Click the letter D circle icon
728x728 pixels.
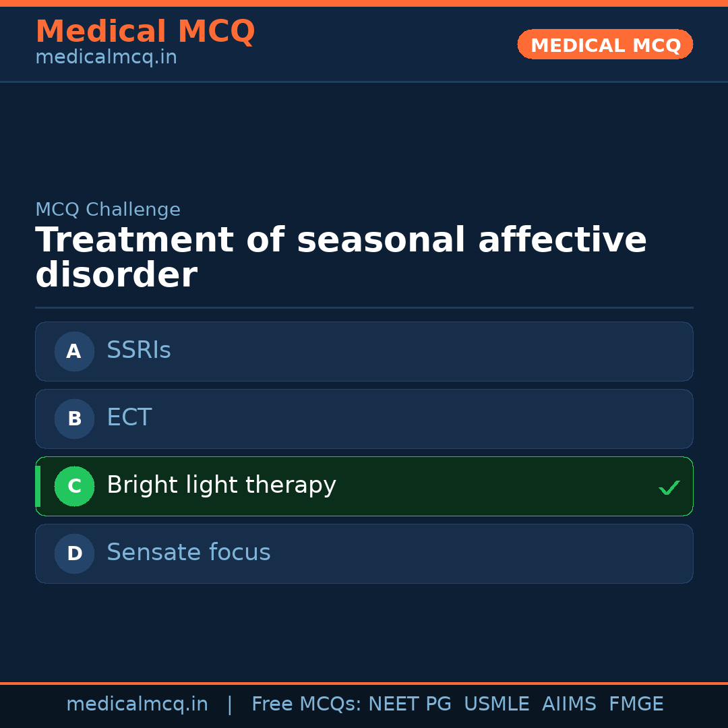pos(74,553)
